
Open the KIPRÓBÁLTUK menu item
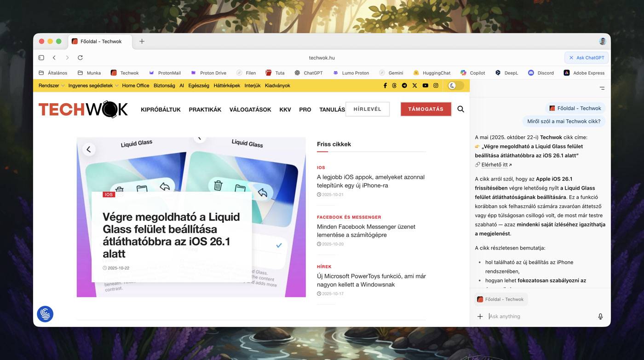(161, 110)
